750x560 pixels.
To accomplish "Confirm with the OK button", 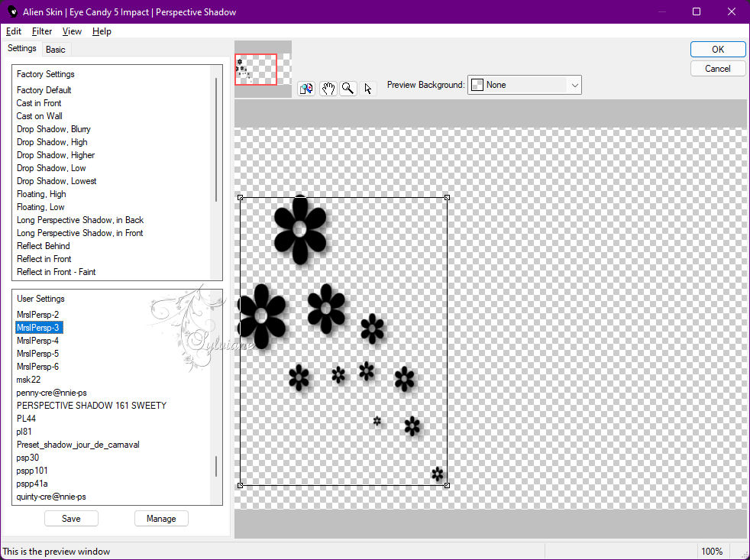I will (717, 50).
